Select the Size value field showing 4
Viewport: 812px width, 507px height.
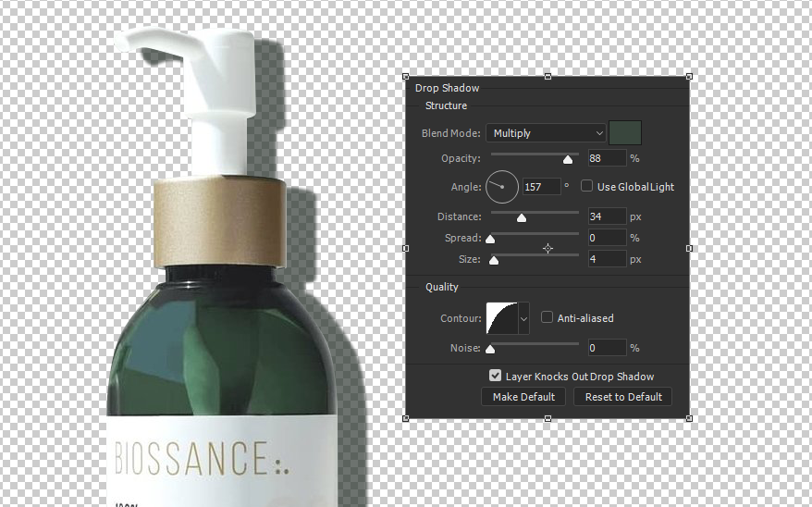[x=607, y=259]
